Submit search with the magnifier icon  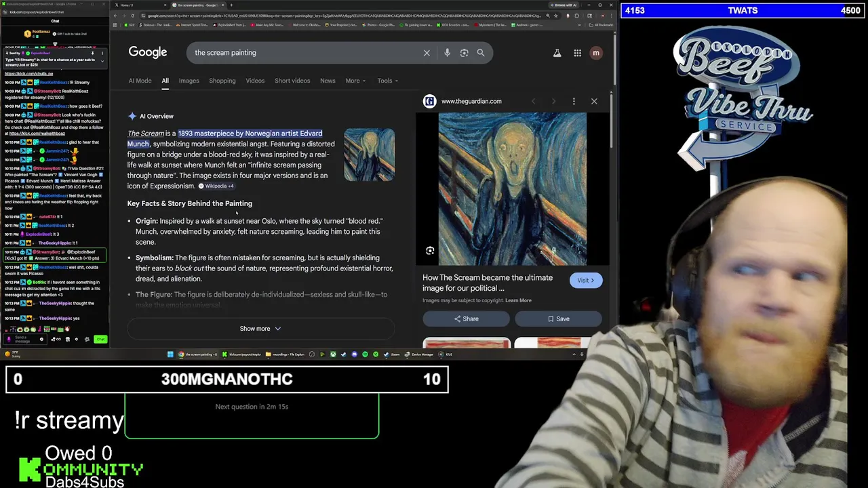click(481, 53)
